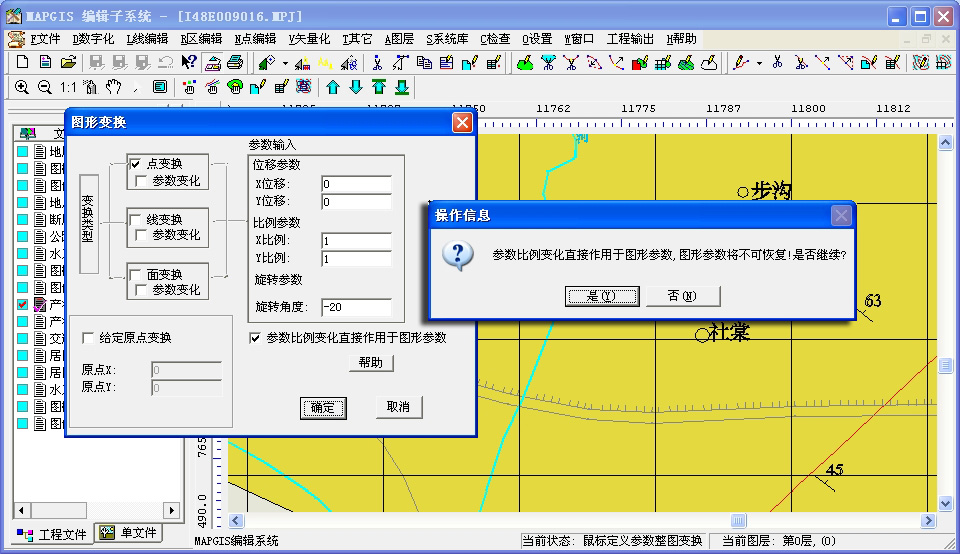Switch to the 单文件 tab
Viewport: 960px width, 554px height.
click(x=129, y=533)
